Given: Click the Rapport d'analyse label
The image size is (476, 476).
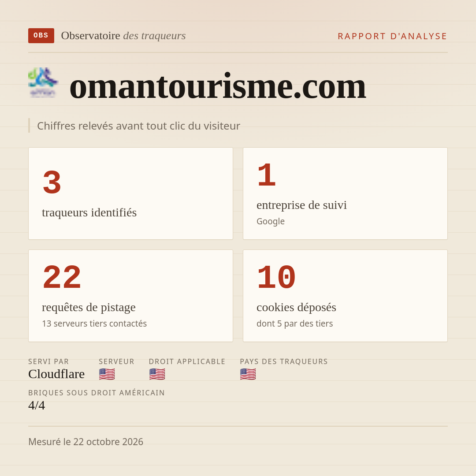Looking at the screenshot, I should click(x=393, y=36).
